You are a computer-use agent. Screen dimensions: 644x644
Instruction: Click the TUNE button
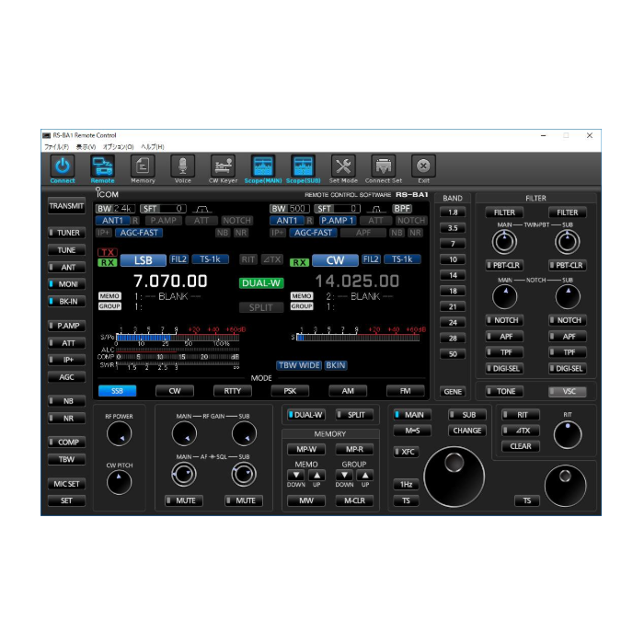pyautogui.click(x=66, y=250)
